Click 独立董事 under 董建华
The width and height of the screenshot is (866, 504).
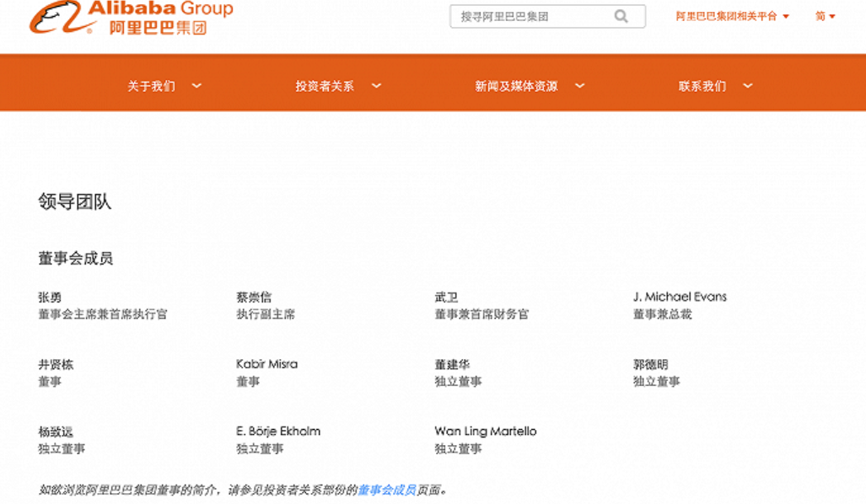[x=459, y=382]
